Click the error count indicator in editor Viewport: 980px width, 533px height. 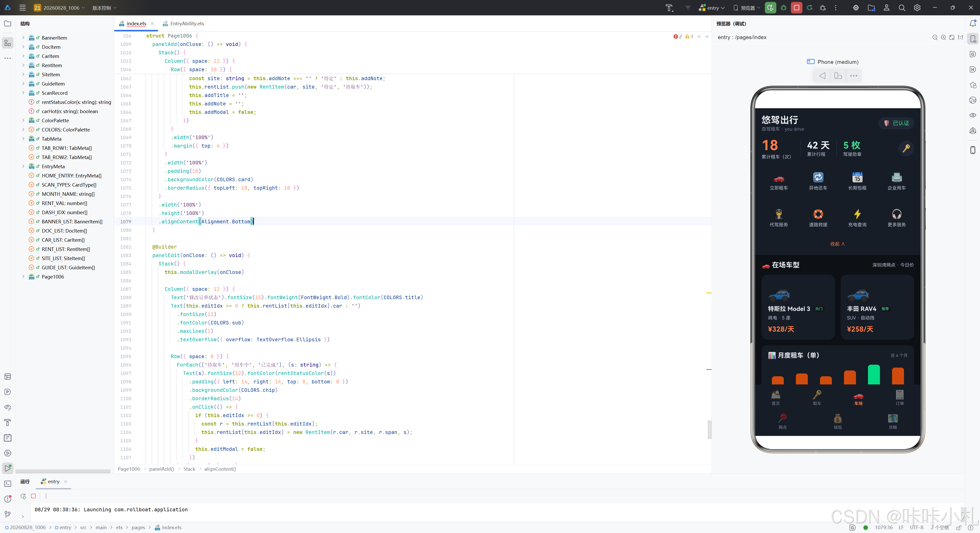click(x=678, y=37)
